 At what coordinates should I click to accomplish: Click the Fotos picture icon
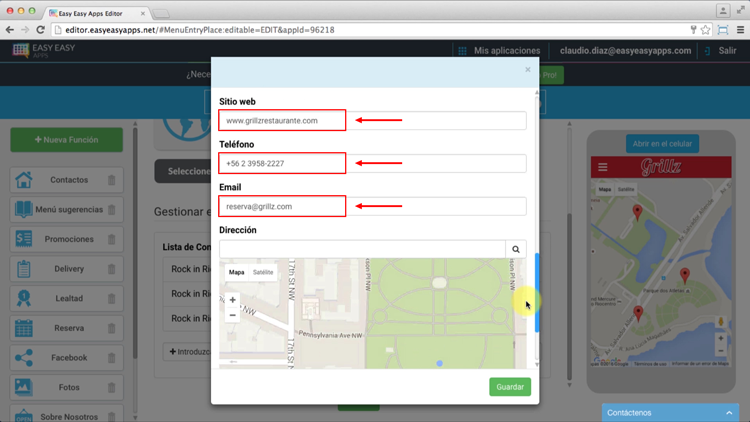tap(23, 387)
